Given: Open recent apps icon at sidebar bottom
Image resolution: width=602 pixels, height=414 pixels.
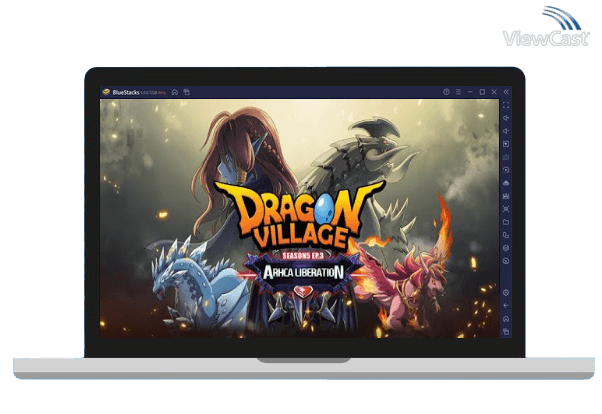Looking at the screenshot, I should tap(506, 331).
